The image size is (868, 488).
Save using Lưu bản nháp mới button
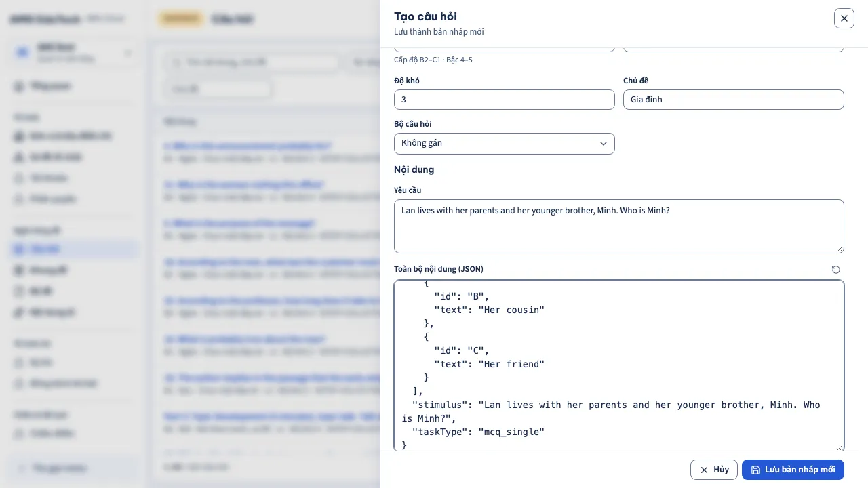(x=793, y=470)
